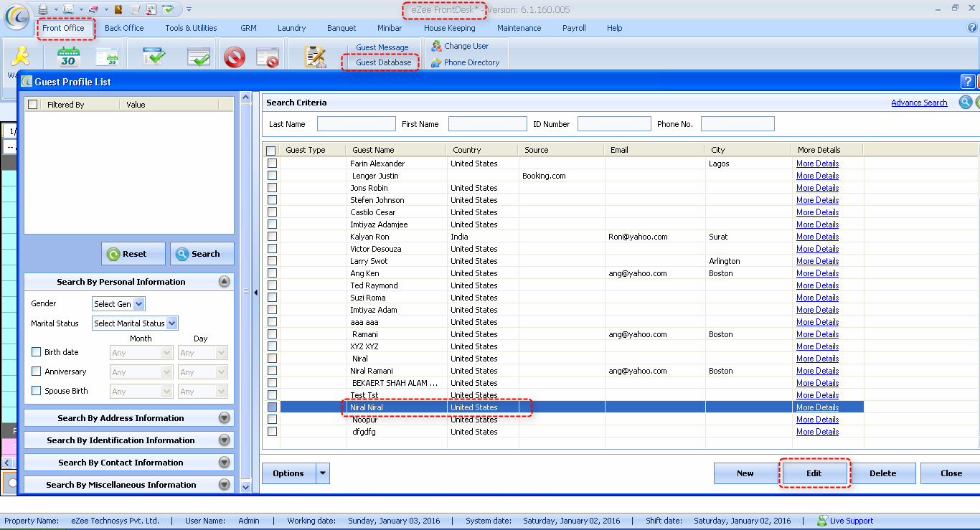Enable the Anniversary checkbox
Image resolution: width=980 pixels, height=530 pixels.
pos(37,372)
